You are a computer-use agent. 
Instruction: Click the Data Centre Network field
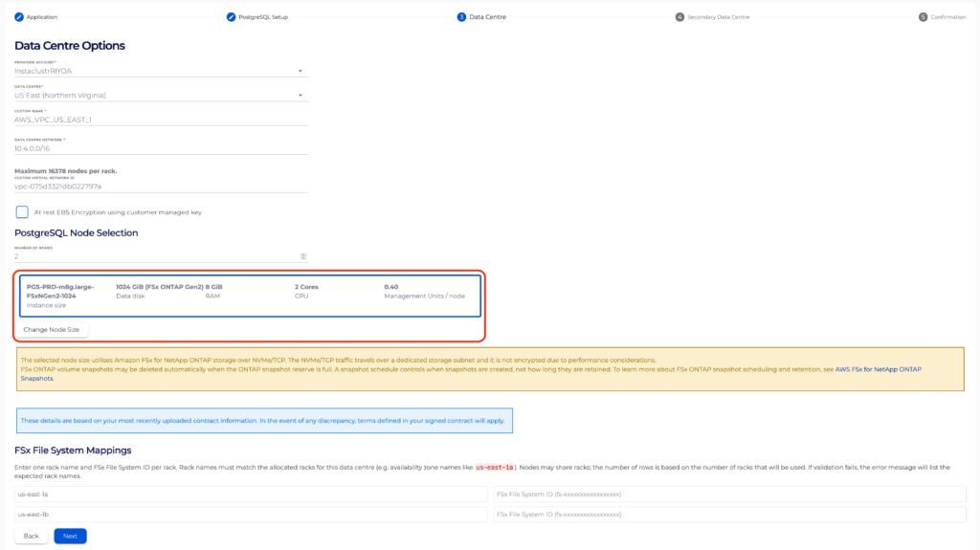[x=161, y=148]
